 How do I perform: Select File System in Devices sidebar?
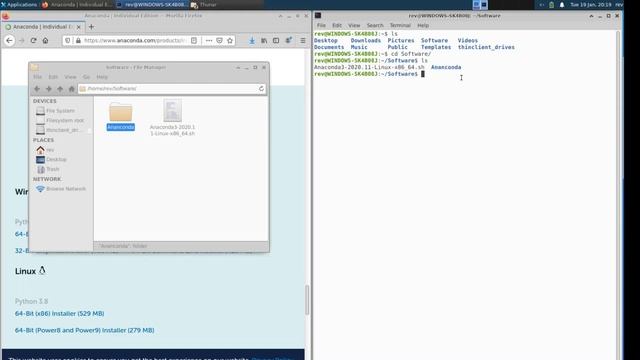[60, 111]
